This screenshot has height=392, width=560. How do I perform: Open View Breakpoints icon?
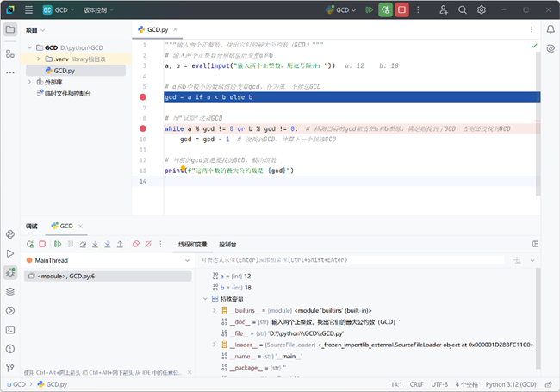click(x=136, y=244)
